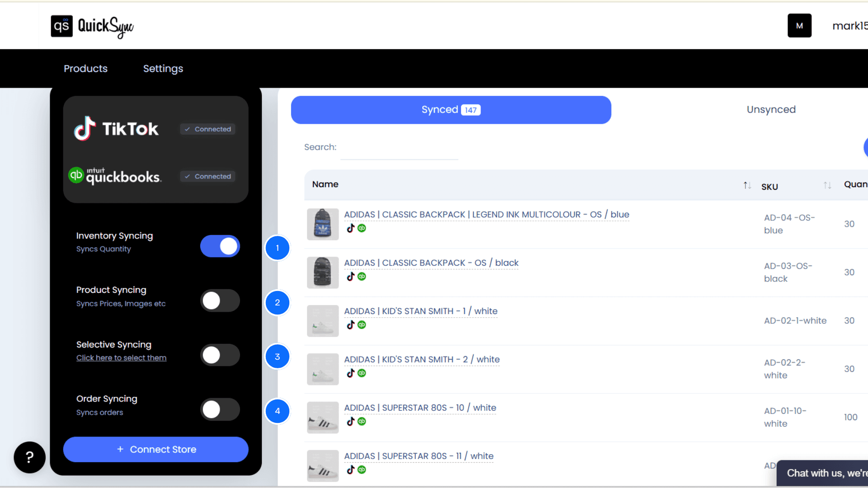Click the black backpack thumbnail
The image size is (868, 488).
323,272
